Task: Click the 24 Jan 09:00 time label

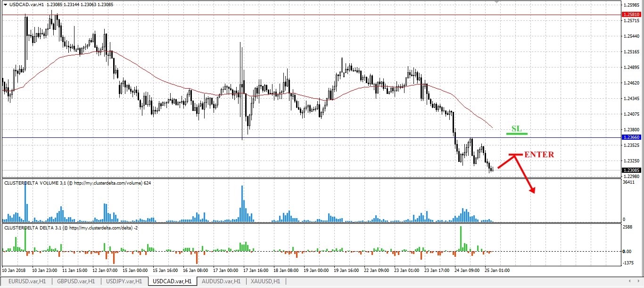Action: [467, 271]
